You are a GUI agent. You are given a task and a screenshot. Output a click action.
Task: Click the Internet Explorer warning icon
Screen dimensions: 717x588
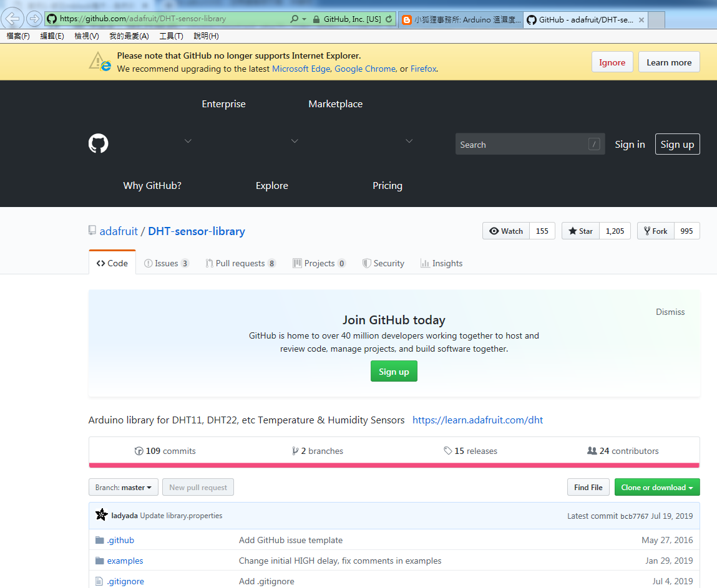pyautogui.click(x=100, y=62)
